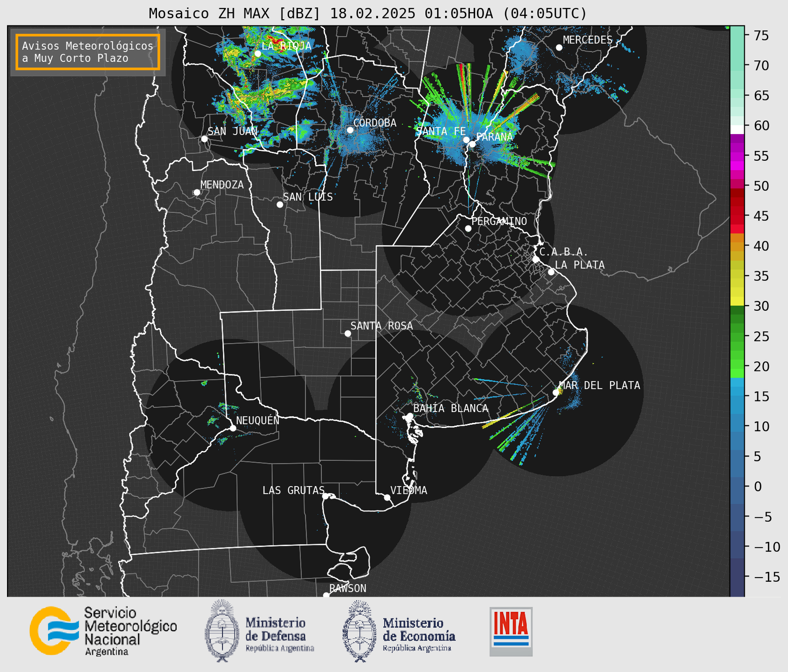Select the Santa Fe city marker
Screen dimensions: 788x672
466,140
